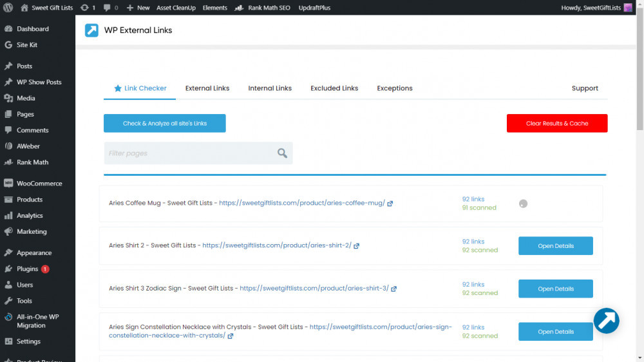Click the WP External Links logo icon
The image size is (644, 362).
(x=91, y=30)
